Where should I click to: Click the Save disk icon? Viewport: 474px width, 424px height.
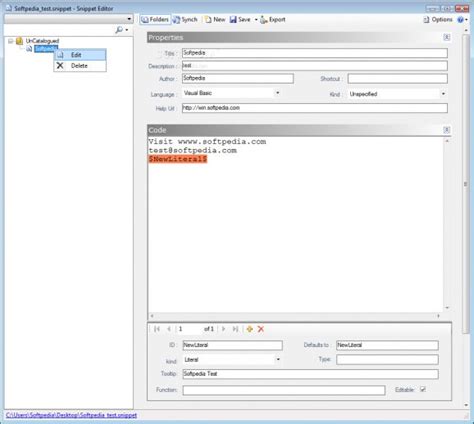coord(233,20)
